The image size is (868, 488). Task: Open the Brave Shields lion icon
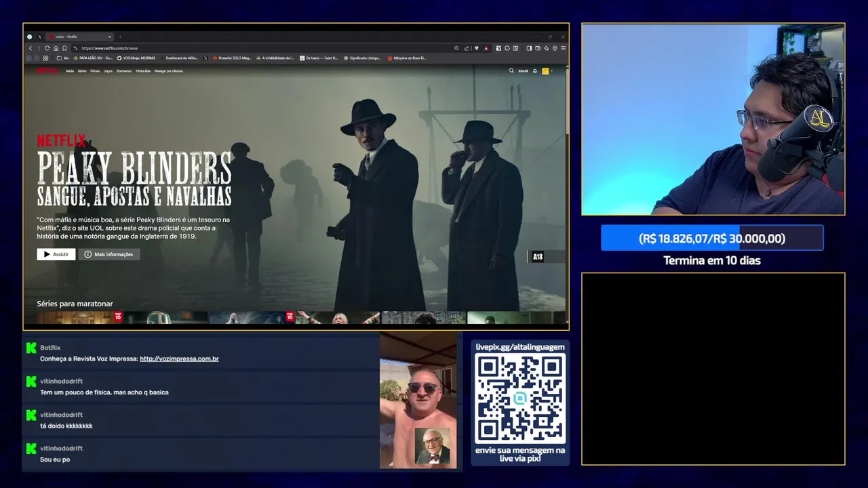(x=477, y=48)
